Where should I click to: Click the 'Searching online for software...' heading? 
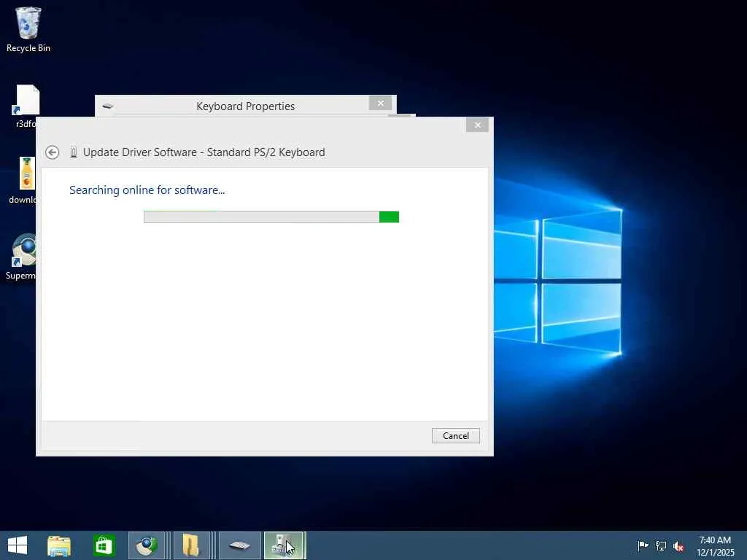[x=147, y=190]
